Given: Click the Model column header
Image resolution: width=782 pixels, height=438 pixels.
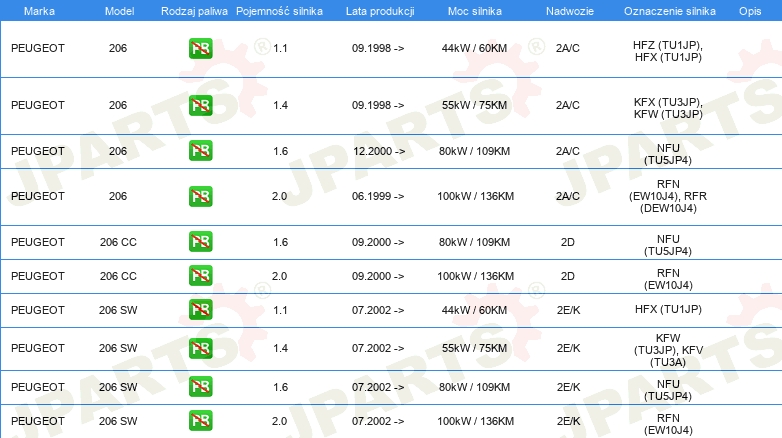Looking at the screenshot, I should pyautogui.click(x=119, y=11).
